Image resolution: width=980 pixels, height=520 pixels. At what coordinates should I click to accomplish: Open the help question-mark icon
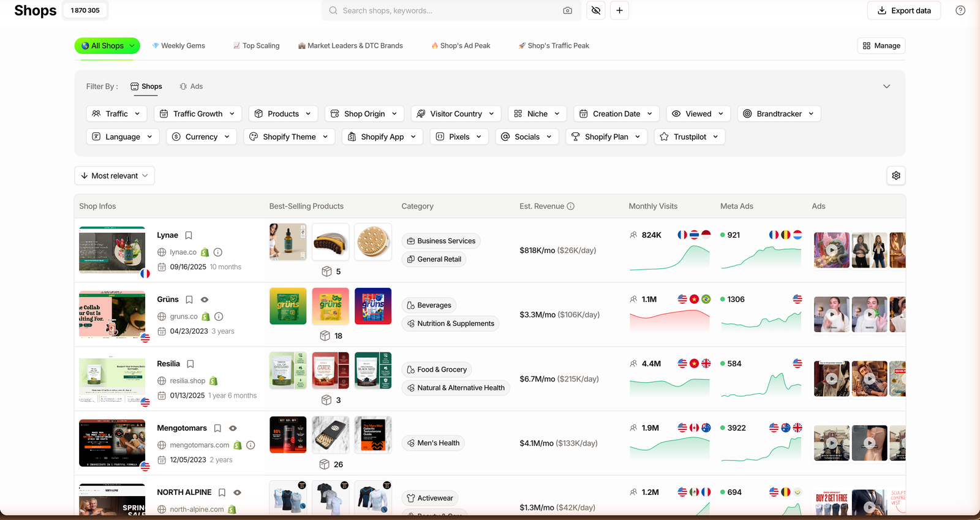tap(960, 10)
